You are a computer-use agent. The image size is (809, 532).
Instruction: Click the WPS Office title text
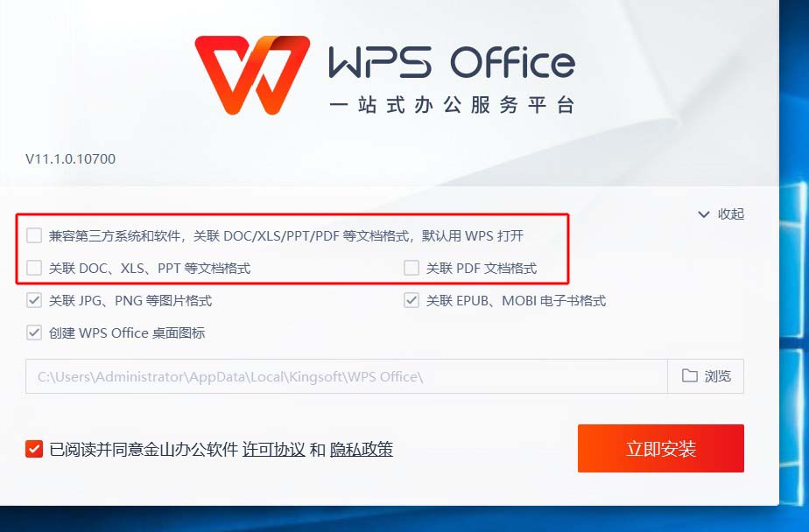coord(452,62)
